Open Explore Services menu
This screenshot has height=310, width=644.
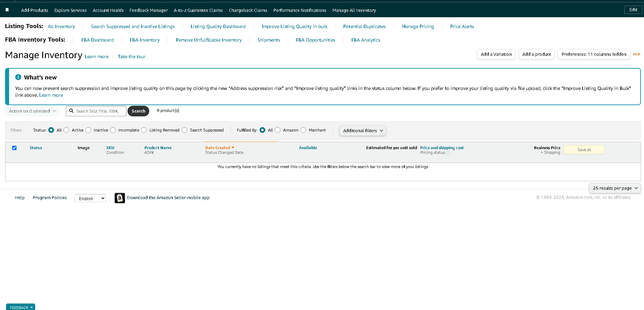[71, 10]
